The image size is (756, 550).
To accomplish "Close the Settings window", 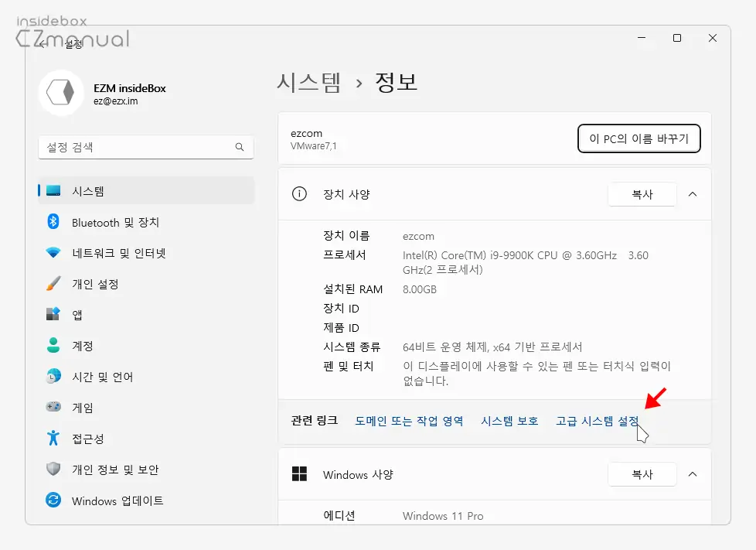I will [x=713, y=38].
